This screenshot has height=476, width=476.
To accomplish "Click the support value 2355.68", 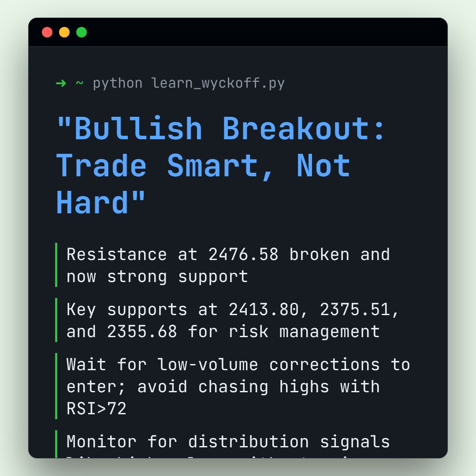I will 142,331.
